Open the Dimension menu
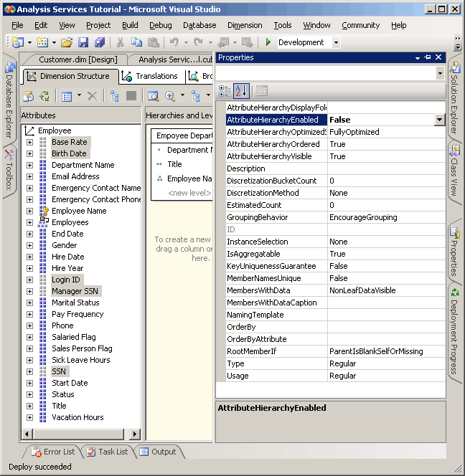 245,25
